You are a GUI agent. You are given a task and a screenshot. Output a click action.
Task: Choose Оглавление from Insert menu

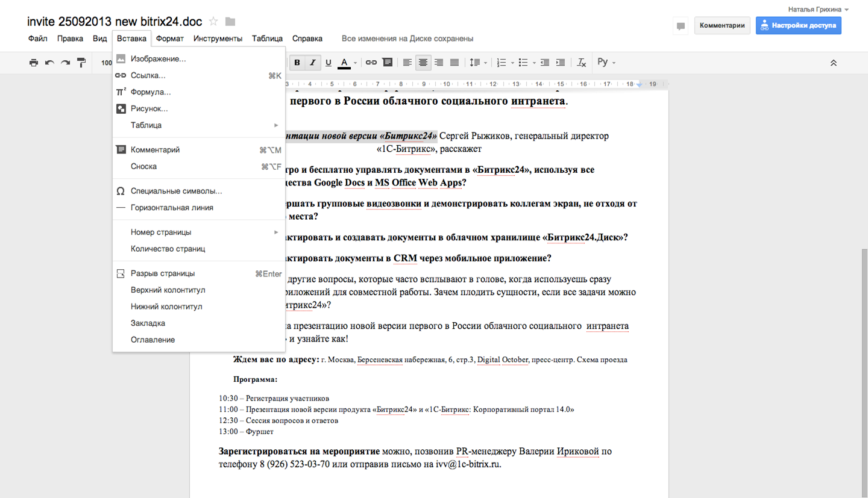tap(199, 340)
